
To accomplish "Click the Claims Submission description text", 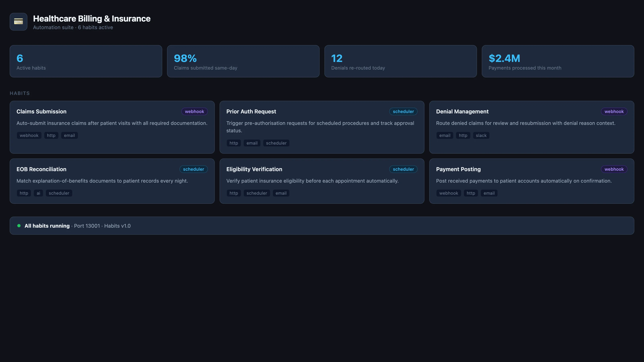I will [112, 123].
